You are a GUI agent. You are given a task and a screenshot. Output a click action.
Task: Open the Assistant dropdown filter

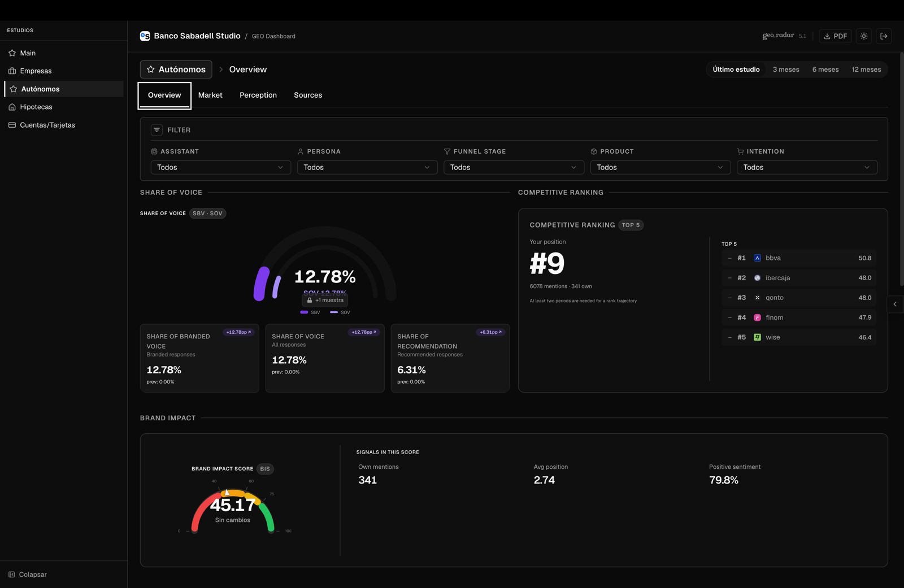[x=220, y=167]
